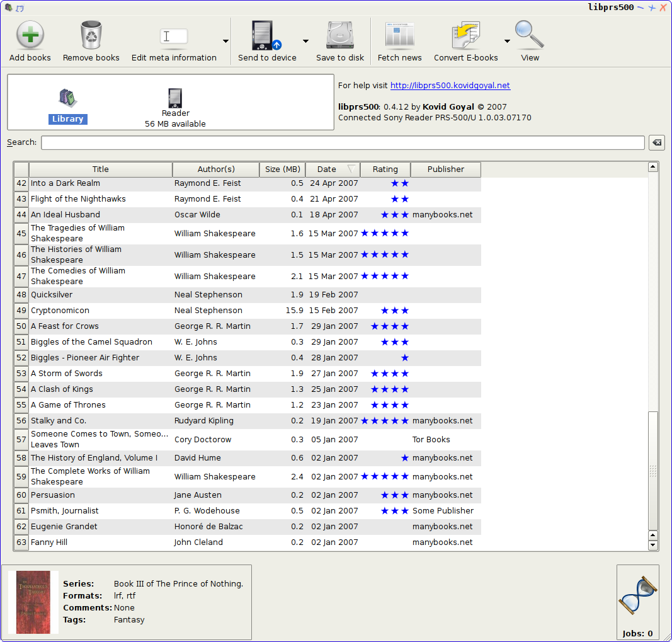Screen dimensions: 672x642
Task: Expand the Edit meta information dropdown arrow
Action: [x=225, y=41]
